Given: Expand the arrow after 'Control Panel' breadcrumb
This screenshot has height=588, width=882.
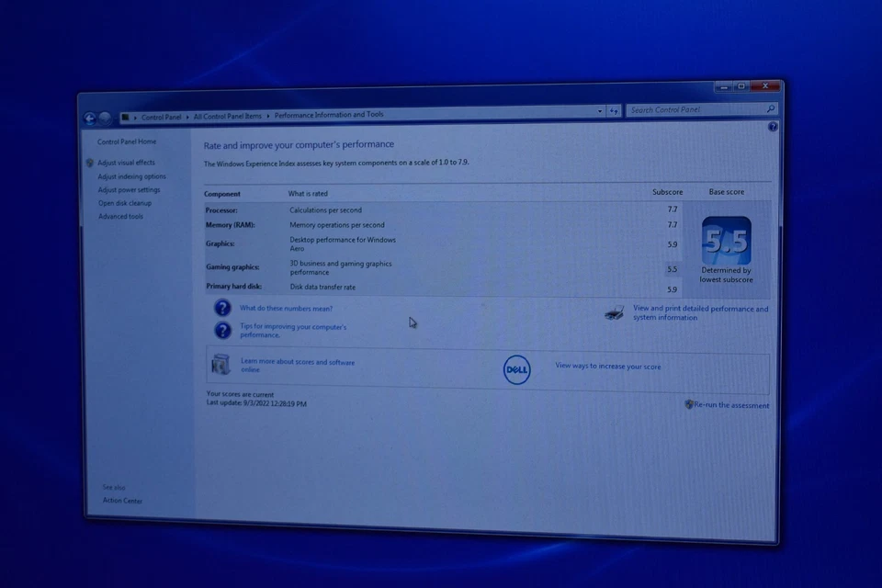Looking at the screenshot, I should pyautogui.click(x=187, y=117).
